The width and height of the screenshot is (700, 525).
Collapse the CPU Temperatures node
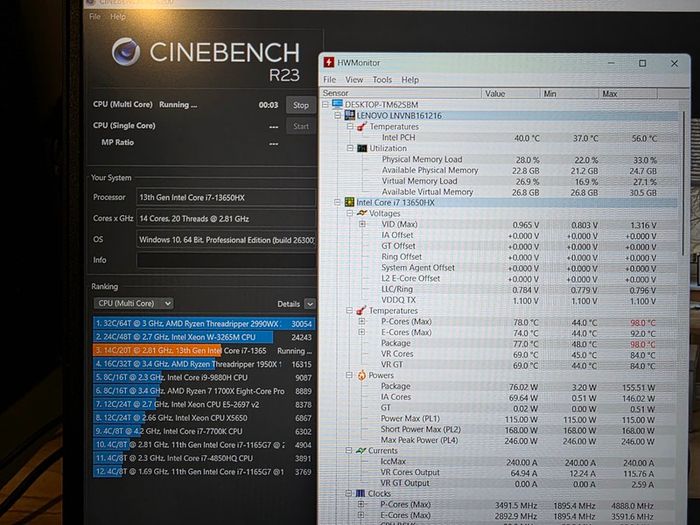coord(350,311)
